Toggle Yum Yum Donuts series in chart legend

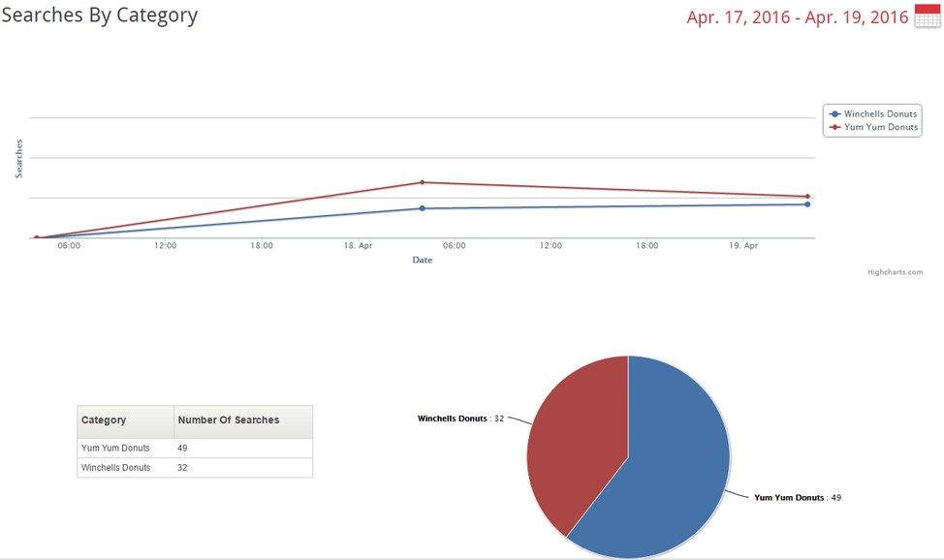873,127
